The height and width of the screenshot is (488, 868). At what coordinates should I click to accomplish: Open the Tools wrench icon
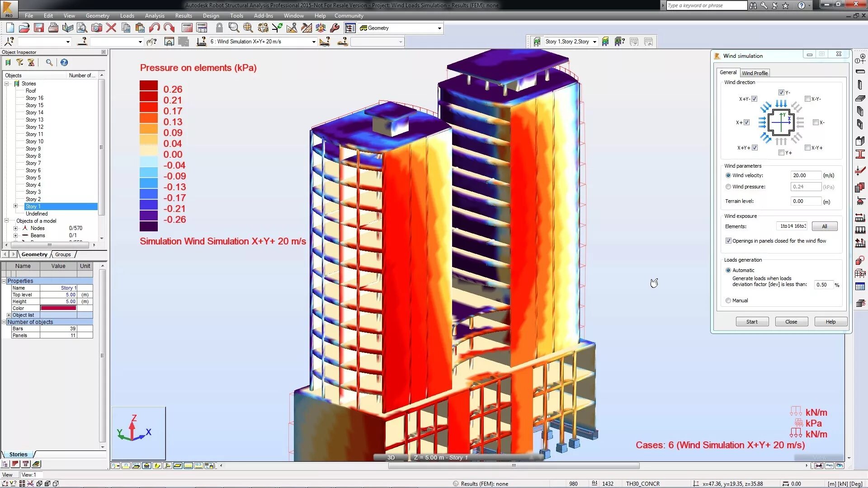(x=335, y=28)
